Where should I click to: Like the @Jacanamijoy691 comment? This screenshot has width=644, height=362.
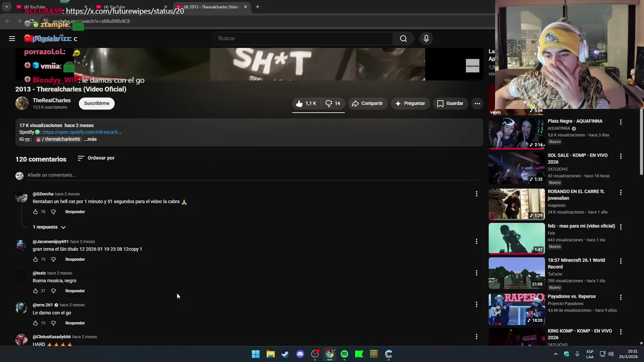(x=35, y=259)
